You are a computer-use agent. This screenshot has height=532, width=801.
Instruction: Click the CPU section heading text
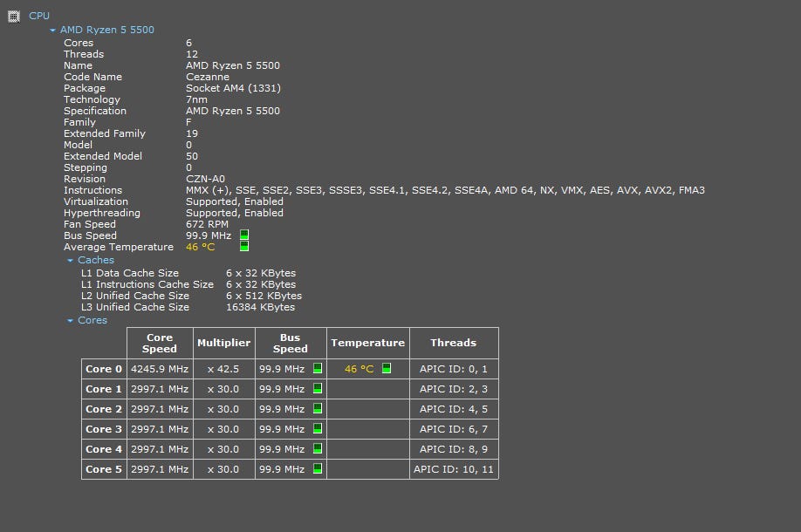click(39, 16)
